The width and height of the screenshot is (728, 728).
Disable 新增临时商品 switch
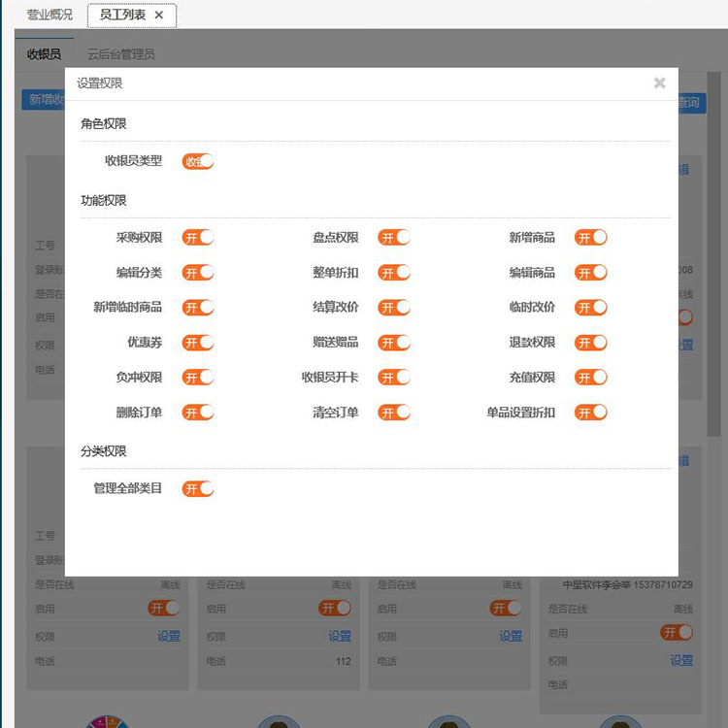(x=198, y=308)
